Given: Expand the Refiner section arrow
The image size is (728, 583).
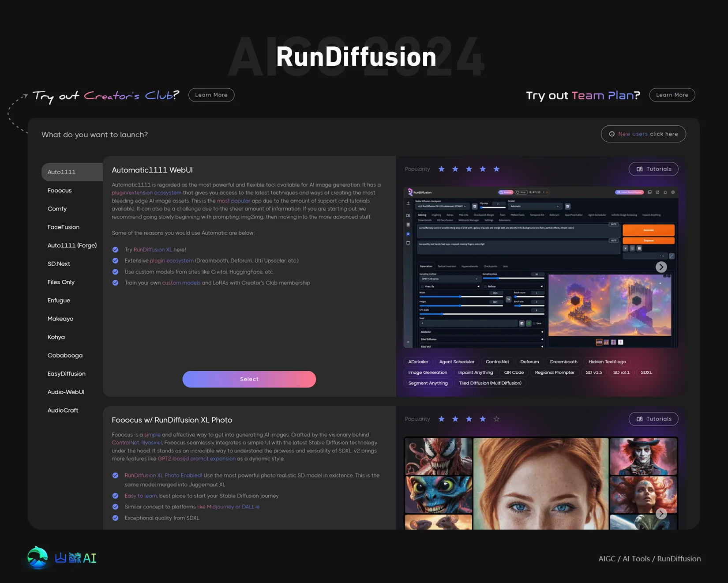Looking at the screenshot, I should click(542, 286).
